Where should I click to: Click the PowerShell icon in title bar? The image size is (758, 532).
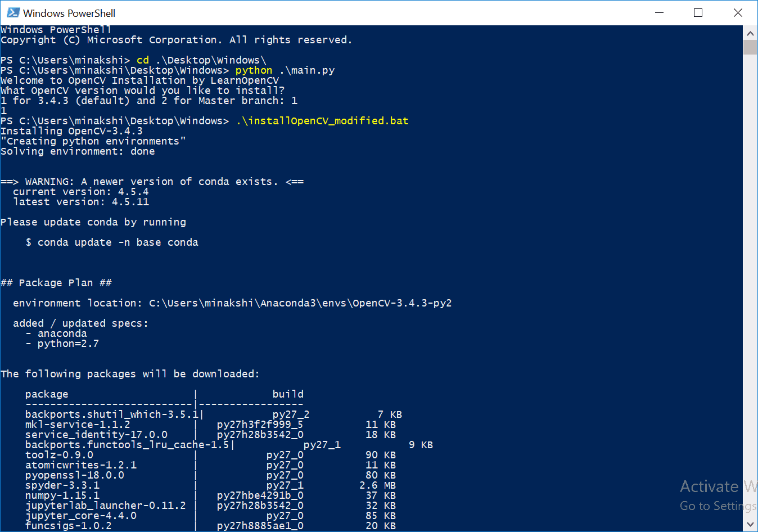[13, 12]
